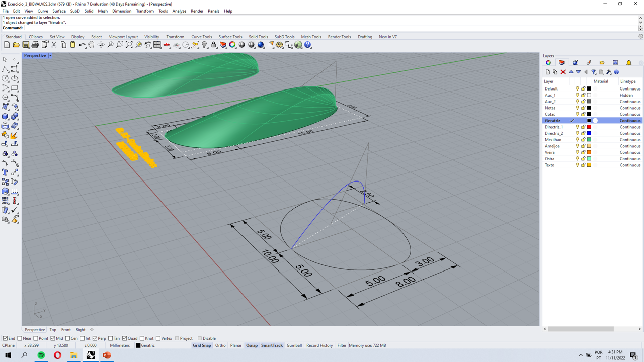
Task: Enable the Near osnap checkbox
Action: click(x=20, y=338)
